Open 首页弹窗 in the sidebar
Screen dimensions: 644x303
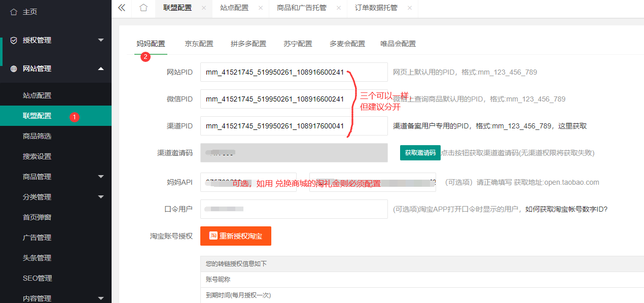coord(37,217)
